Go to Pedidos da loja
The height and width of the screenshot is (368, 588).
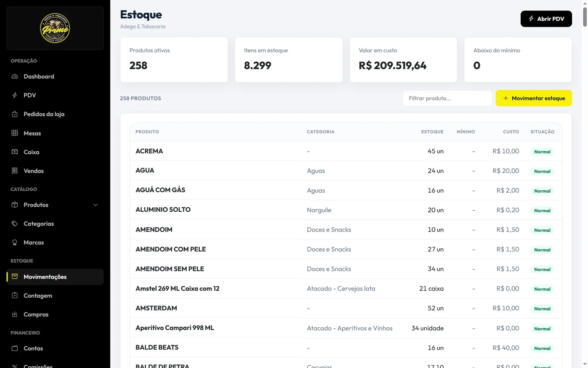tap(55, 114)
